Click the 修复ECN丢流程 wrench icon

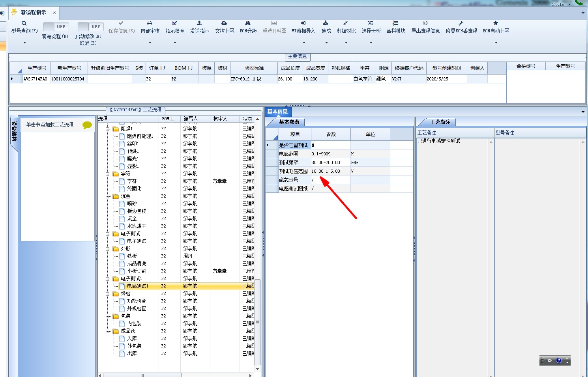[461, 23]
